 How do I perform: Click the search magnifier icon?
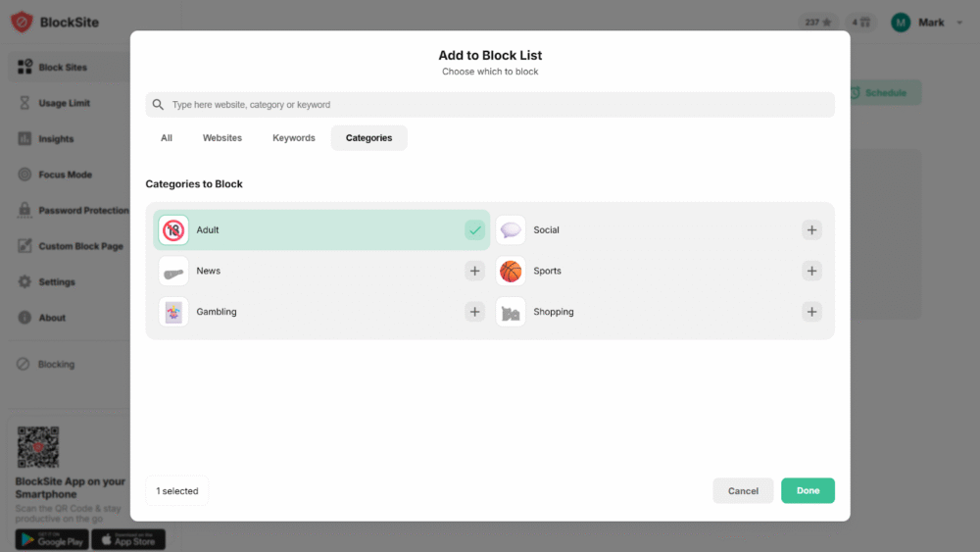pyautogui.click(x=158, y=105)
